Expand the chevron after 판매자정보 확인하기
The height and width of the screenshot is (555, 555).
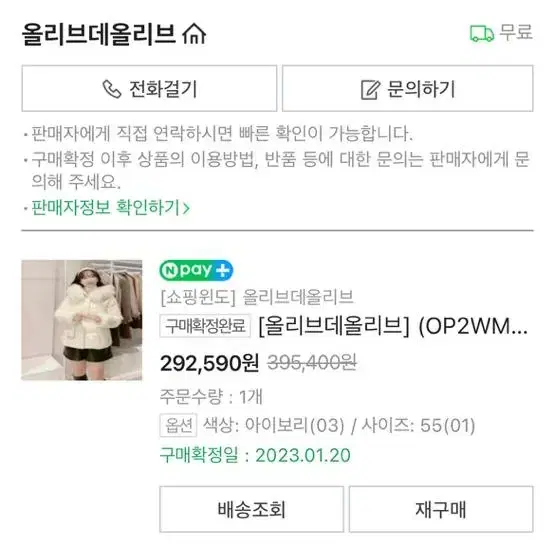186,208
